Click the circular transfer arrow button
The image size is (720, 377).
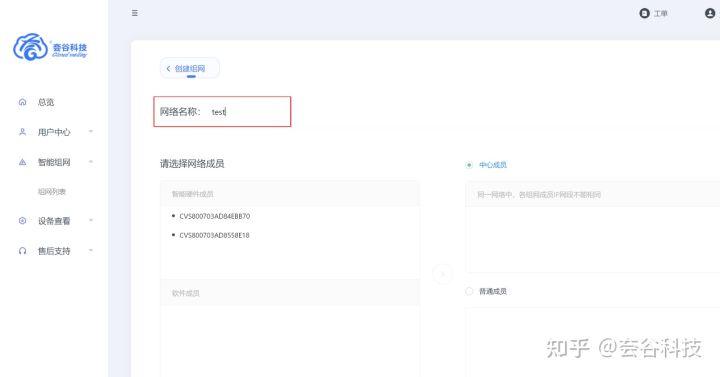point(443,274)
